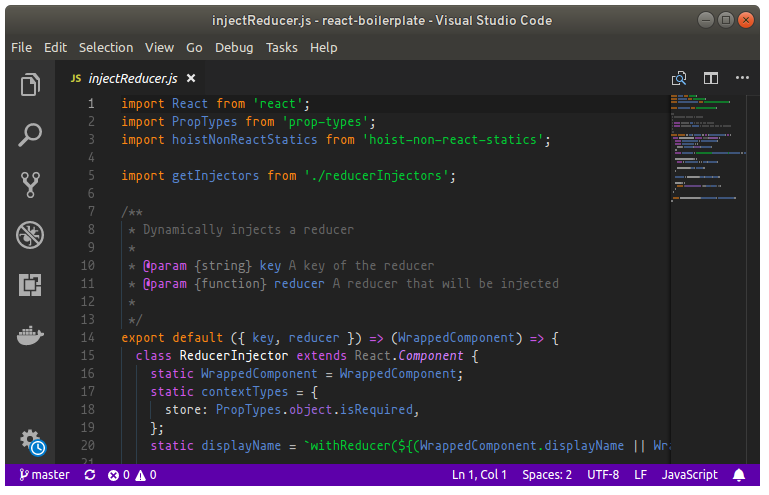Open the Tasks menu
Viewport: 769px width, 495px height.
(282, 48)
